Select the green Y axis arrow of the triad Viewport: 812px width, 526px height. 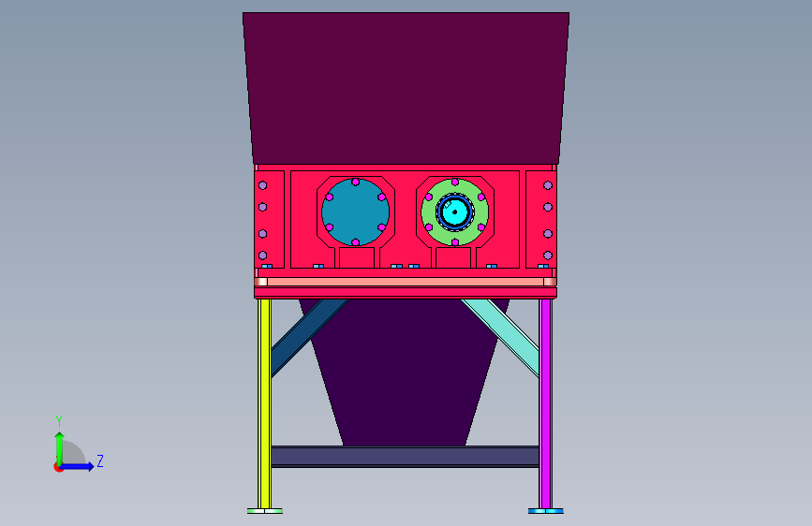(x=60, y=448)
